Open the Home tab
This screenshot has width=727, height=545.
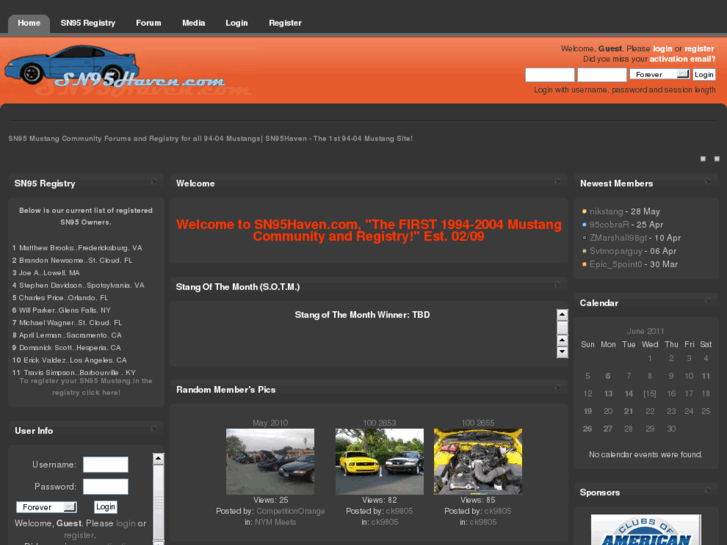(x=29, y=23)
